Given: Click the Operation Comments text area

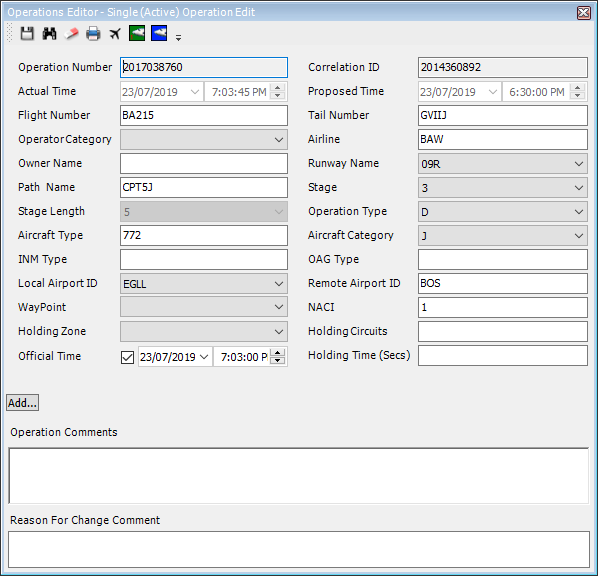Looking at the screenshot, I should (299, 476).
